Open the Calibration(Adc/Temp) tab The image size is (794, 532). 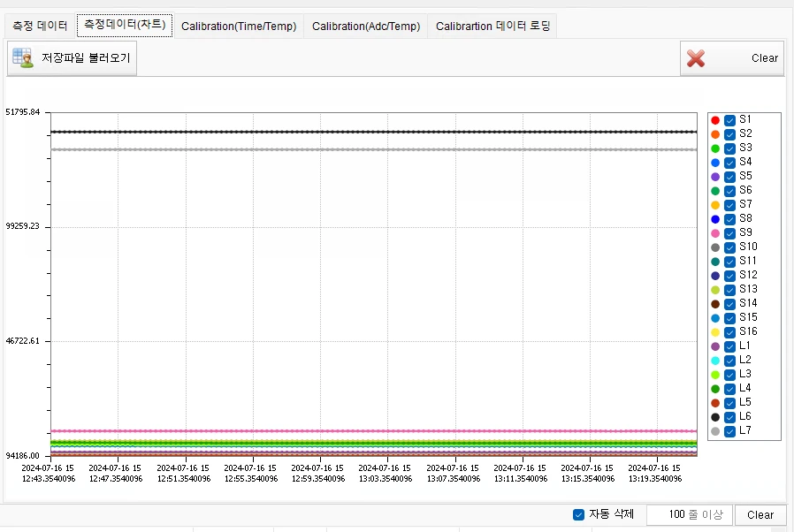(365, 27)
